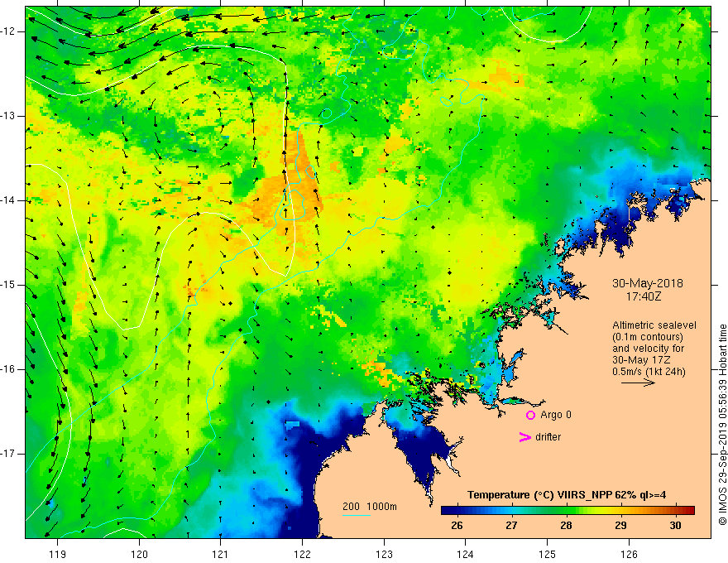The height and width of the screenshot is (563, 728).
Task: Click the "30-May-2018" date text
Action: point(647,283)
